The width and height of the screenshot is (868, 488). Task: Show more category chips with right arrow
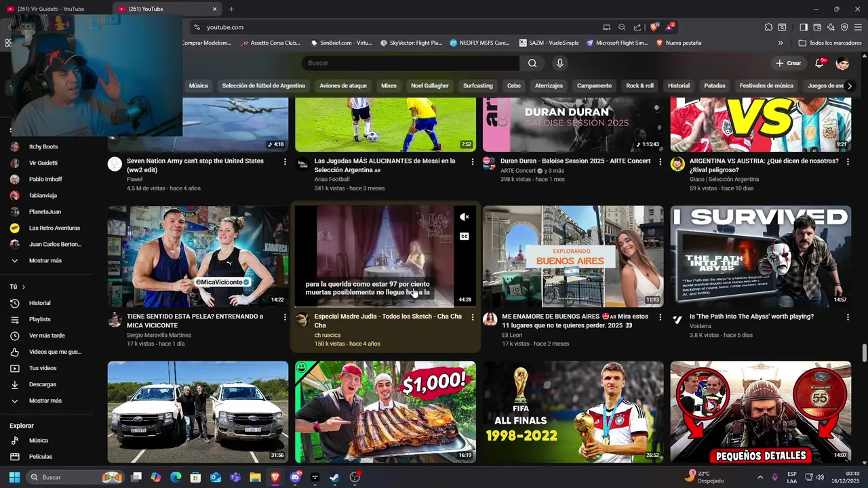tap(850, 86)
